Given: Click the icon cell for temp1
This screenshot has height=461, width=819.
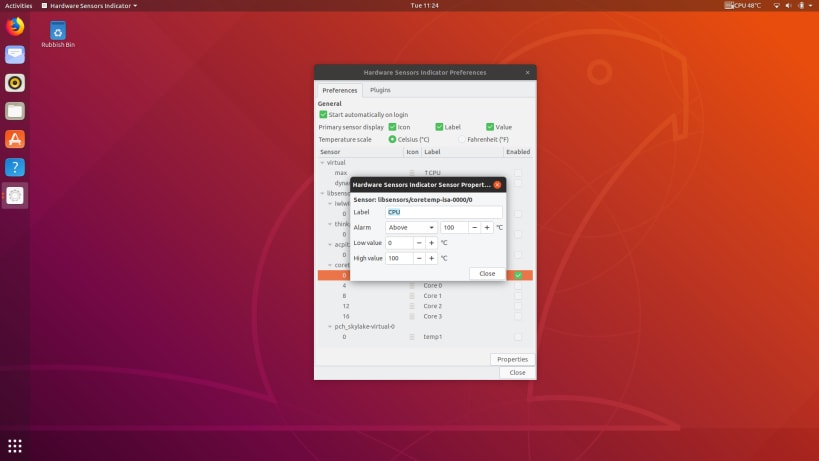Looking at the screenshot, I should coord(412,337).
